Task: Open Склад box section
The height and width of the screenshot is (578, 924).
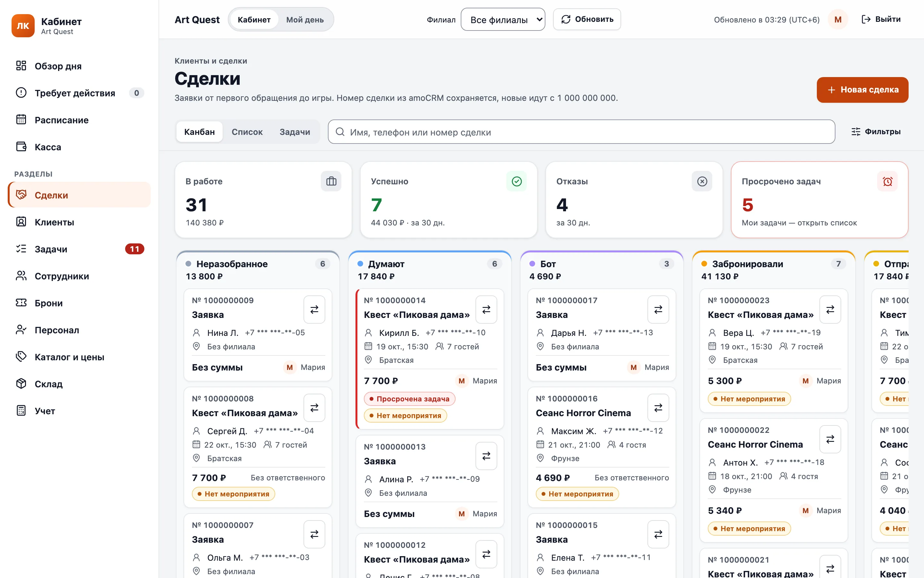Action: [79, 384]
